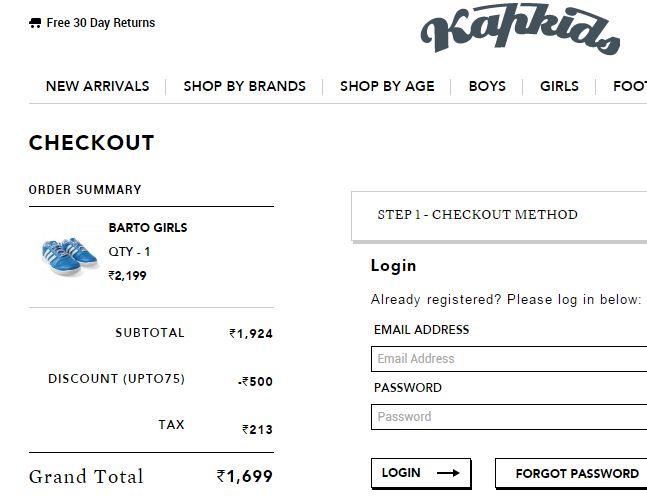Open the Shop By Brands menu
The image size is (647, 496).
pyautogui.click(x=244, y=86)
